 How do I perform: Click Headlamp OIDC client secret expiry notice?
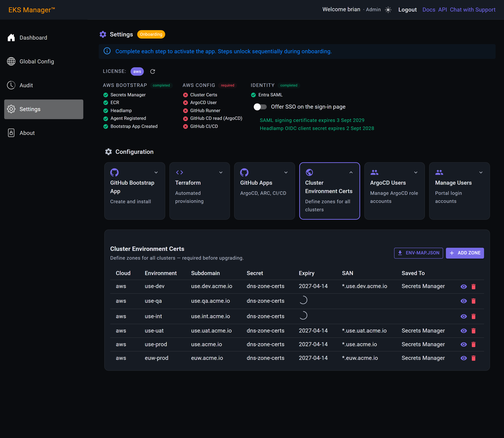[317, 128]
